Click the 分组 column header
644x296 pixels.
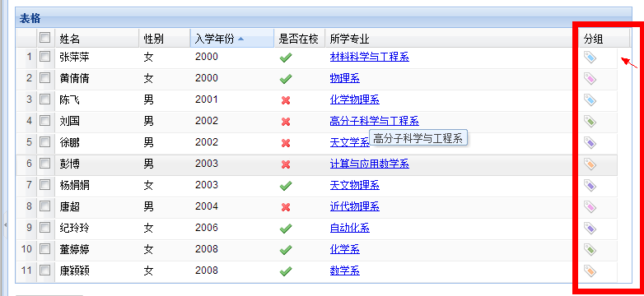tap(604, 38)
